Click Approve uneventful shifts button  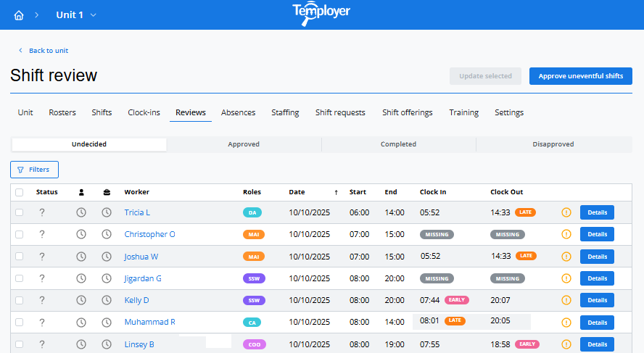(581, 76)
